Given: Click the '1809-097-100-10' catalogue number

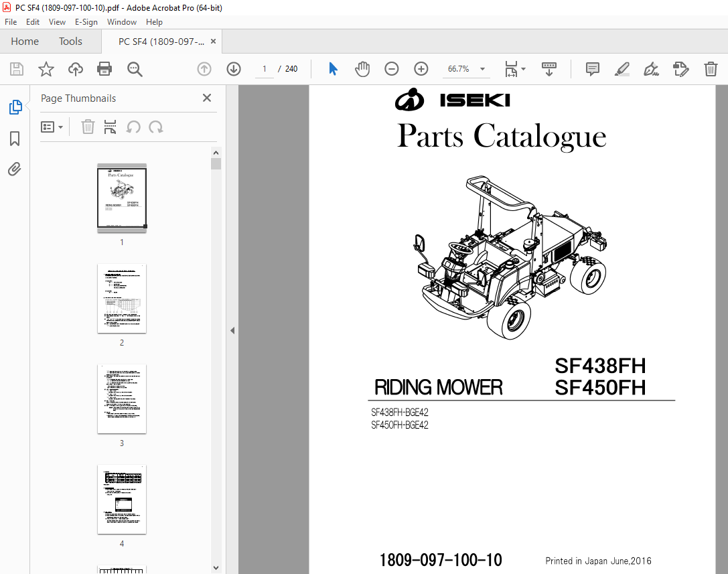Looking at the screenshot, I should pos(441,560).
